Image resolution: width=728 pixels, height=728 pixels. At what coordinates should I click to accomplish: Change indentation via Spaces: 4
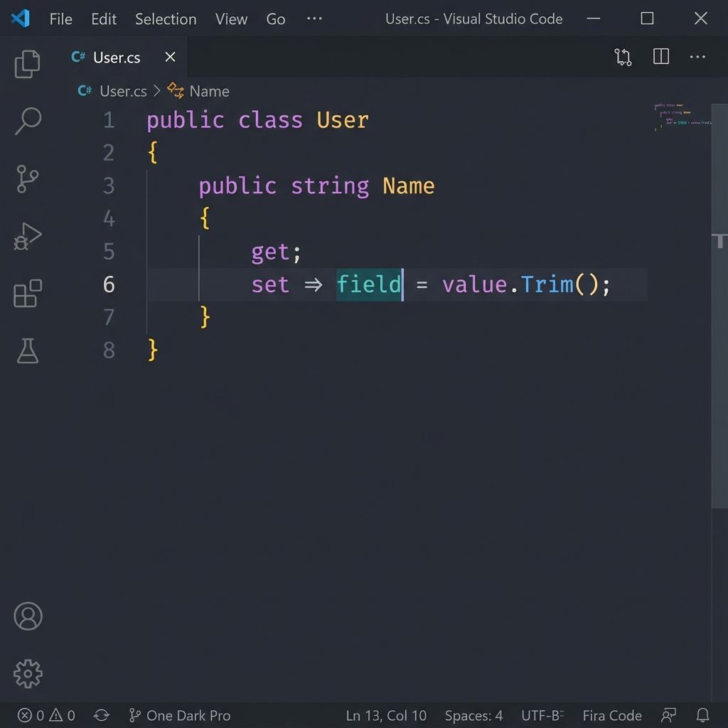[473, 715]
